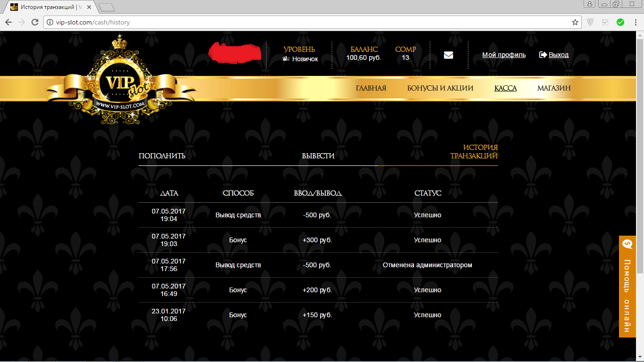This screenshot has height=362, width=644.
Task: Open the envelope messages icon
Action: point(448,55)
